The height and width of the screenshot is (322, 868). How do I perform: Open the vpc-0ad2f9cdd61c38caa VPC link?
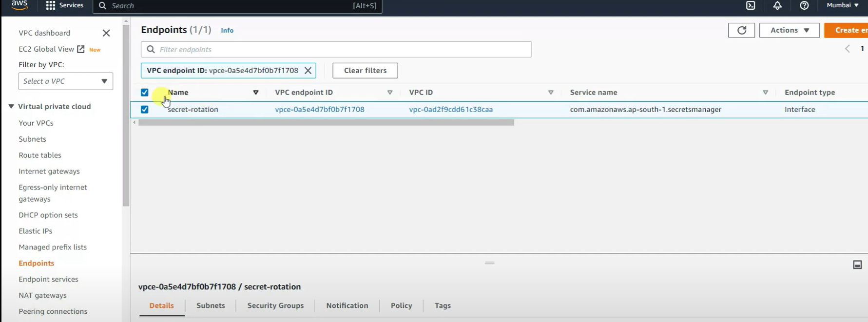pyautogui.click(x=451, y=110)
